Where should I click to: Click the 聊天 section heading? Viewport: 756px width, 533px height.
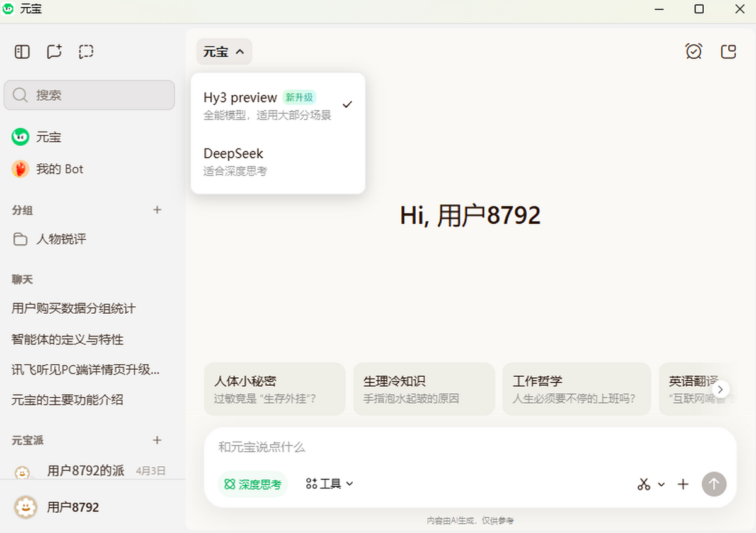click(23, 279)
